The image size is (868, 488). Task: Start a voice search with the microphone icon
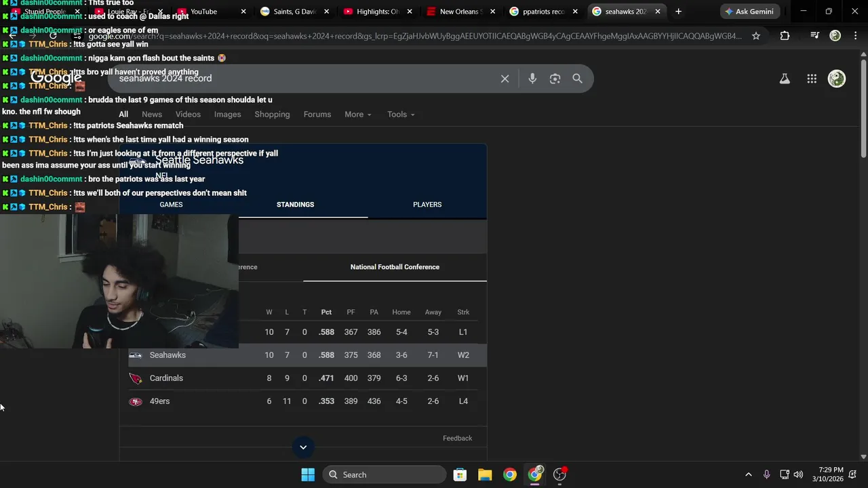(x=532, y=79)
